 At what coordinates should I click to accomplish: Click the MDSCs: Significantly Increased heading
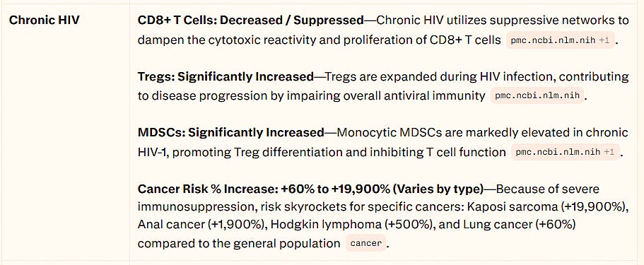pos(231,133)
